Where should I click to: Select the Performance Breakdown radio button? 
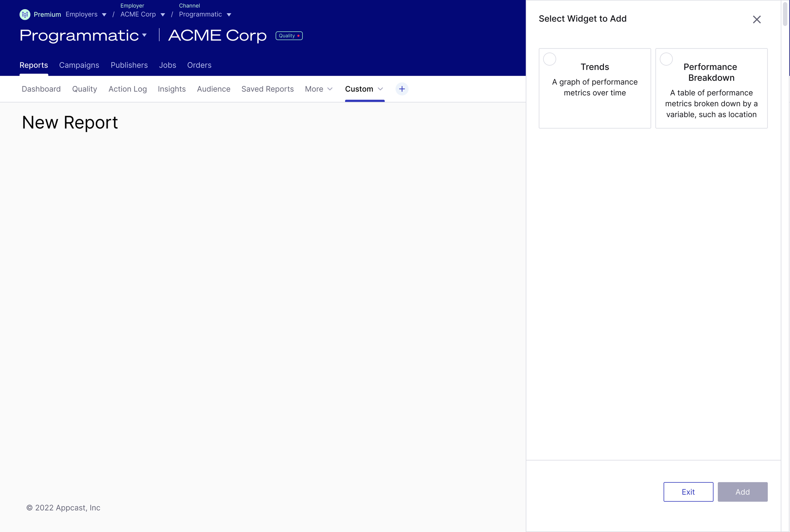pyautogui.click(x=666, y=59)
